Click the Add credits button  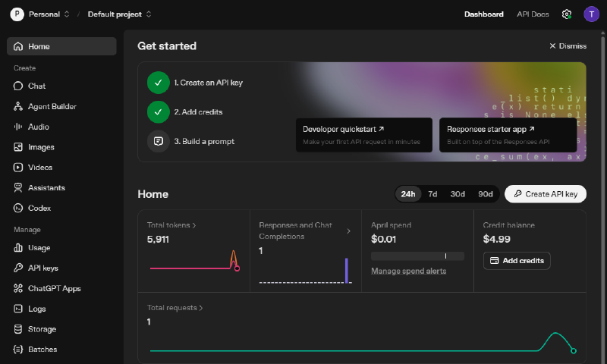pyautogui.click(x=517, y=261)
